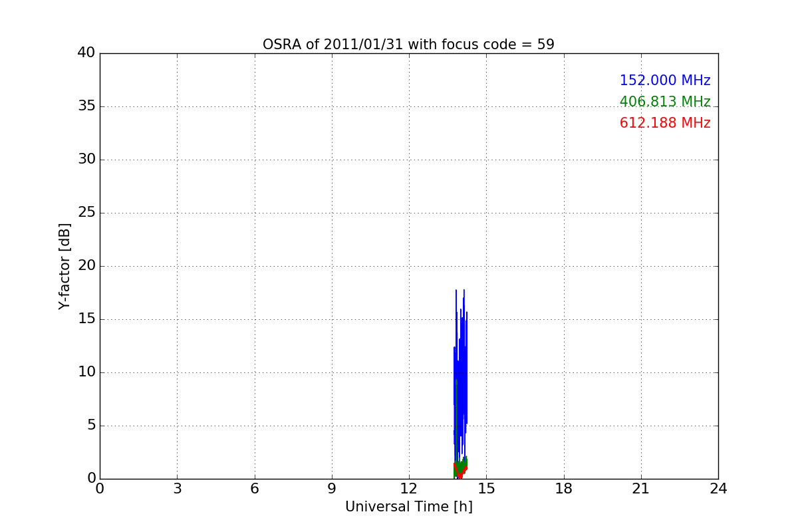This screenshot has height=532, width=798.
Task: Click the x-axis tick label 24
Action: pos(718,489)
